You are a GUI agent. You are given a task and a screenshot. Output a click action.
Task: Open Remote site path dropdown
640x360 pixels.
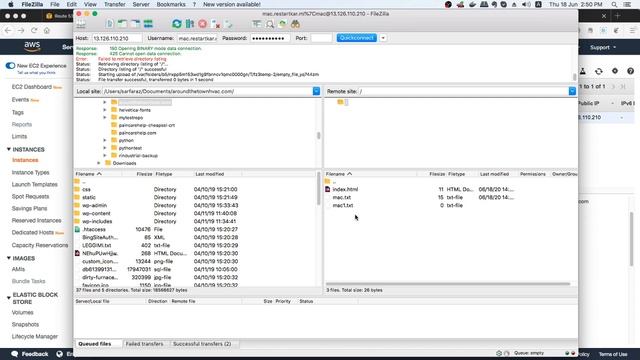point(572,91)
